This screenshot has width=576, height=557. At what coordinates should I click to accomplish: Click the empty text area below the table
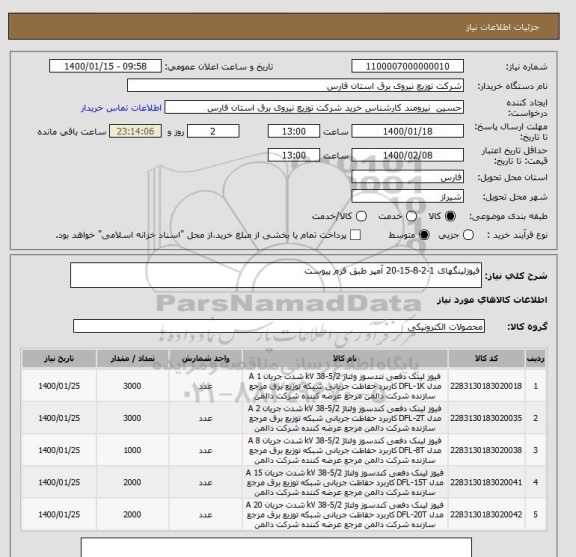point(276,547)
